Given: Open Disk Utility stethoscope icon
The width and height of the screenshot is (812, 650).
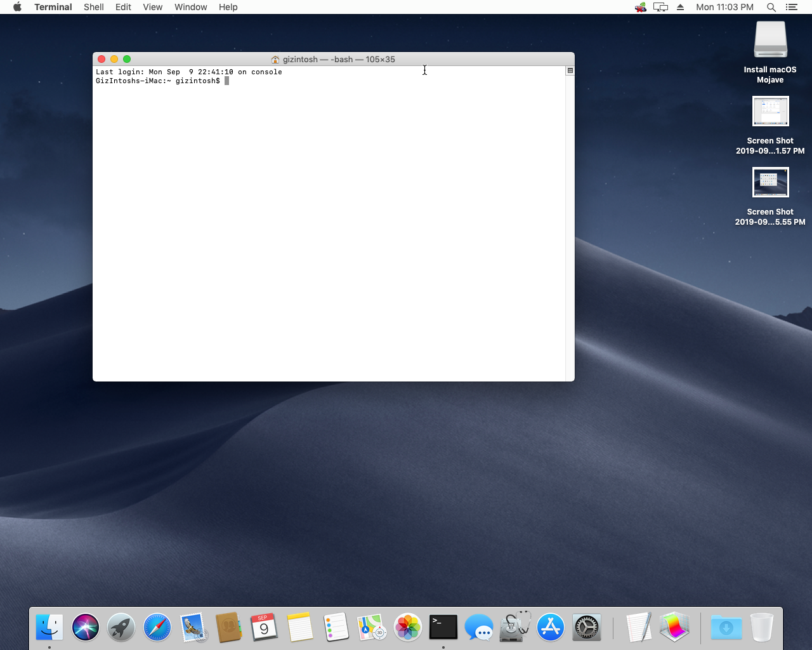Looking at the screenshot, I should pos(515,627).
